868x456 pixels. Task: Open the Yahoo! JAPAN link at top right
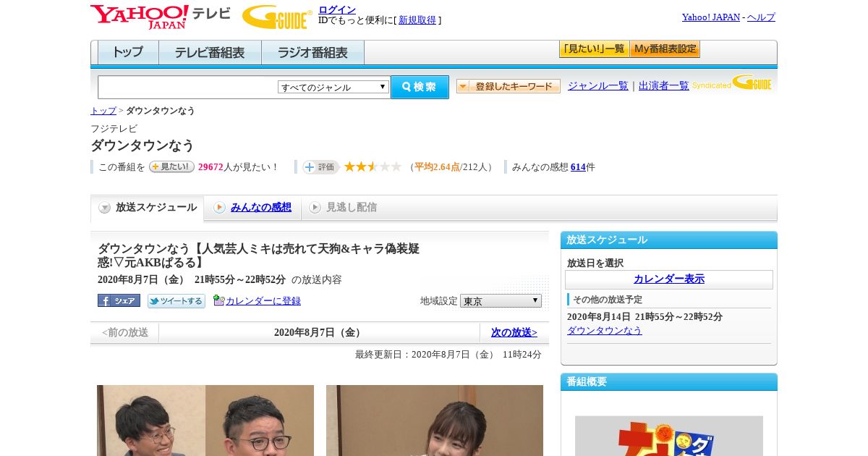pos(711,17)
